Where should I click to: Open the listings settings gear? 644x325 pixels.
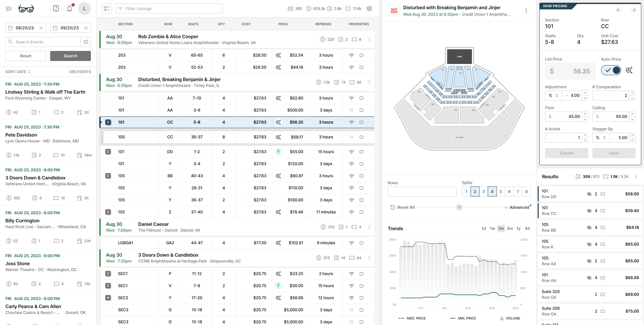click(369, 9)
